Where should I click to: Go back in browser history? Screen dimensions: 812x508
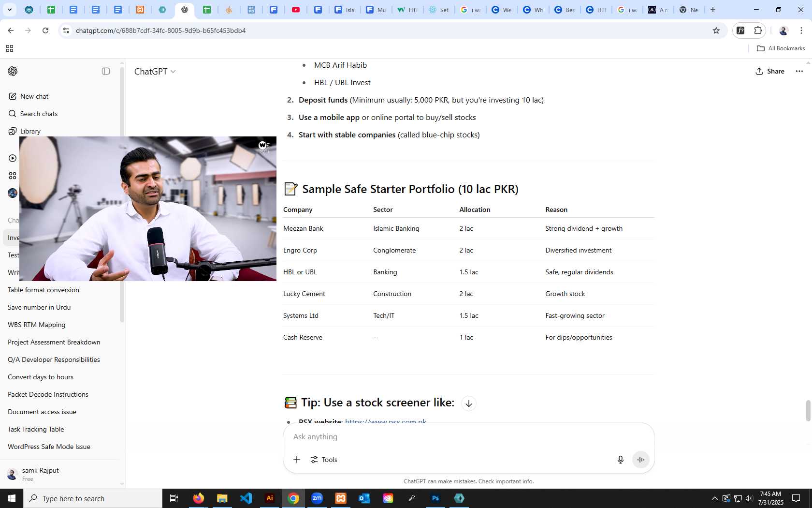pos(11,30)
